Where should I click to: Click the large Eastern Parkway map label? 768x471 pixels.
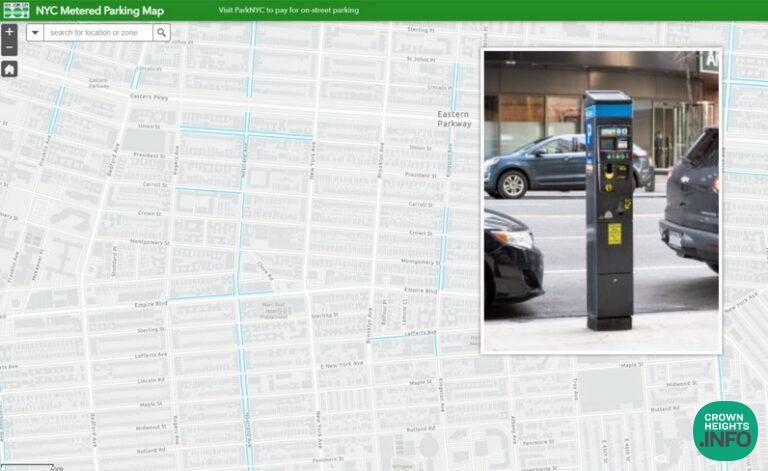click(453, 119)
